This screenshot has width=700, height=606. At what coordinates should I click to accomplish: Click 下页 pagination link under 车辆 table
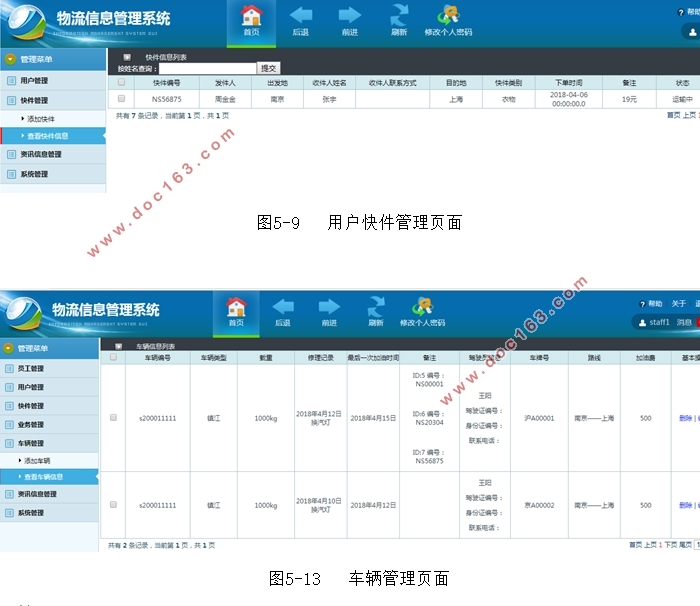(671, 545)
